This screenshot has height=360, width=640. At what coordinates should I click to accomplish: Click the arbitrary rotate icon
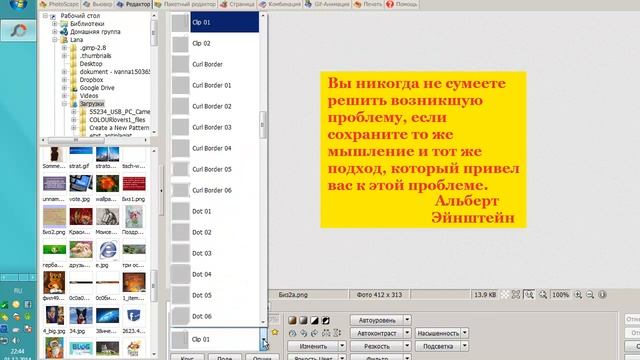tap(292, 333)
